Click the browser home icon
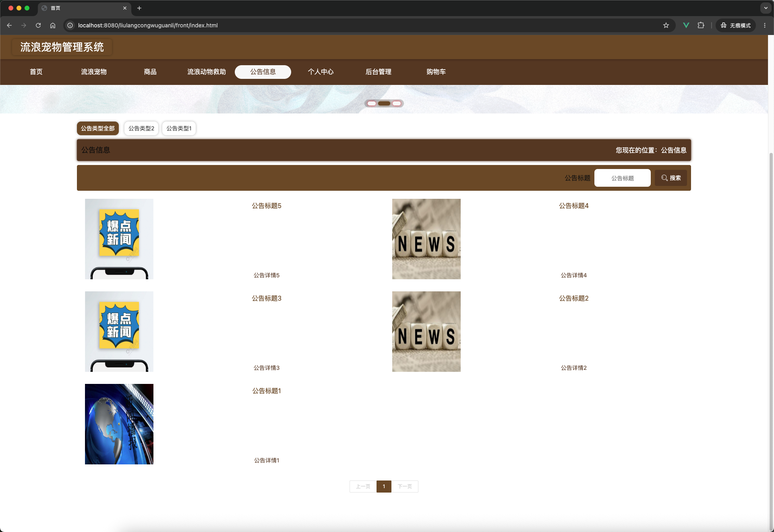The image size is (774, 532). 53,25
